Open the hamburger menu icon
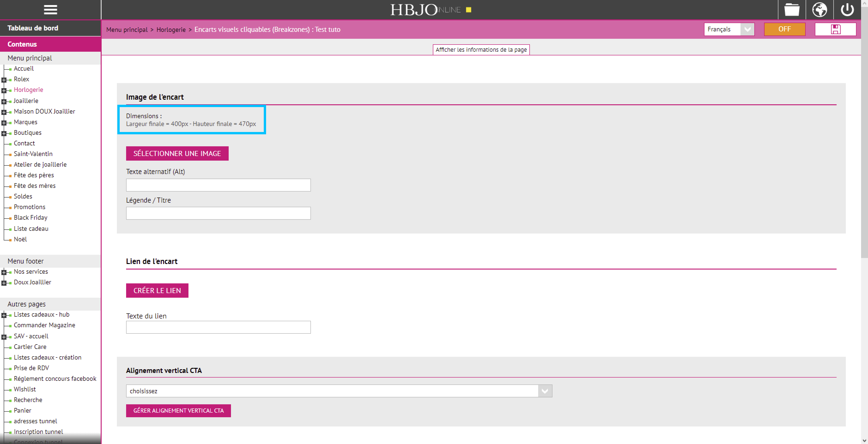 tap(50, 9)
